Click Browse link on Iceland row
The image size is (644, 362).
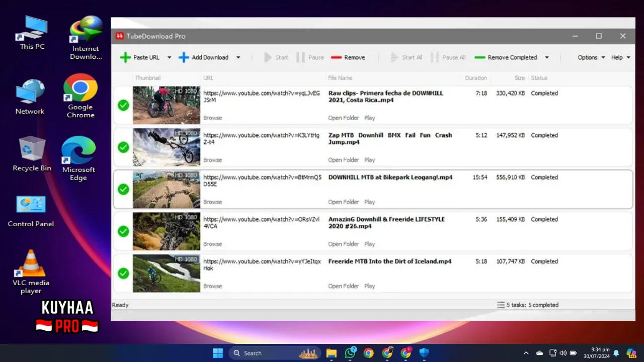[x=212, y=286]
